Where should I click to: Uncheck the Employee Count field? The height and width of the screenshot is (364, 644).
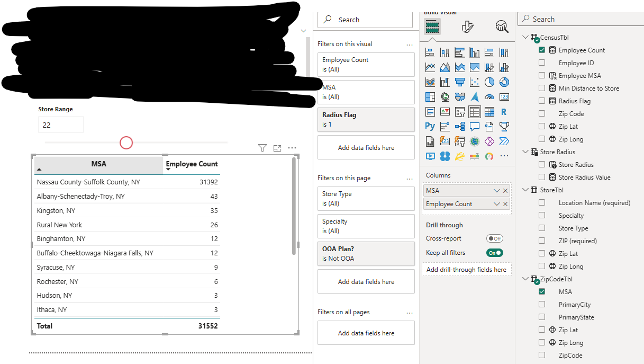point(542,50)
